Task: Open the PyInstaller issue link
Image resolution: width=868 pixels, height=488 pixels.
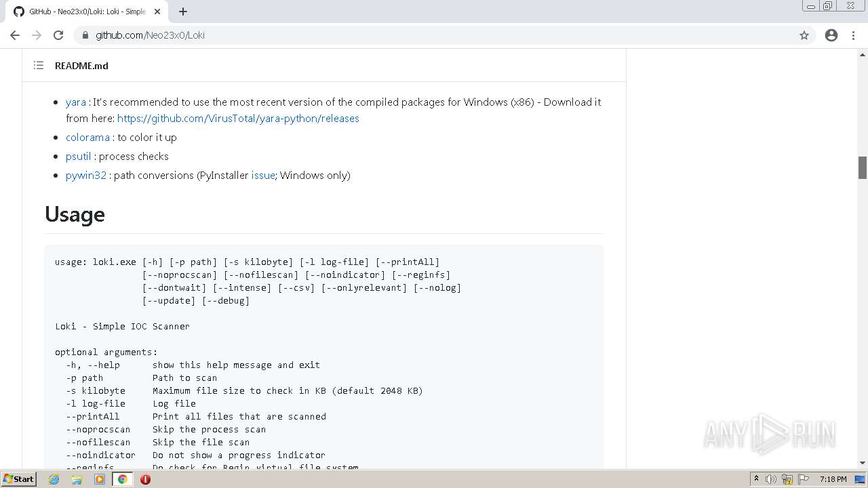Action: click(x=263, y=176)
